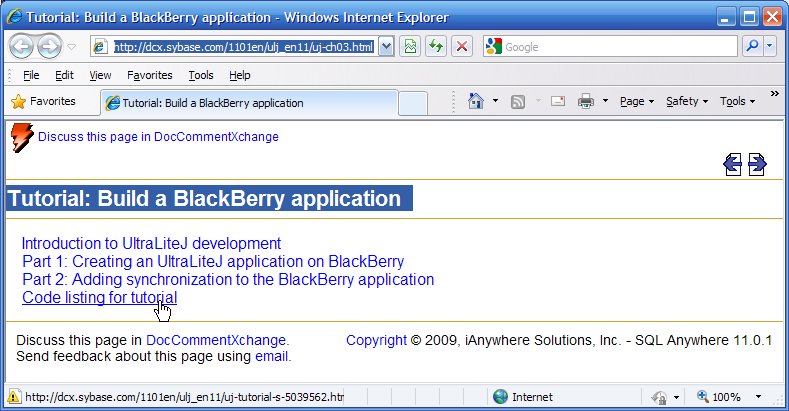The height and width of the screenshot is (411, 789).
Task: Open the Edit menu
Action: [x=64, y=75]
